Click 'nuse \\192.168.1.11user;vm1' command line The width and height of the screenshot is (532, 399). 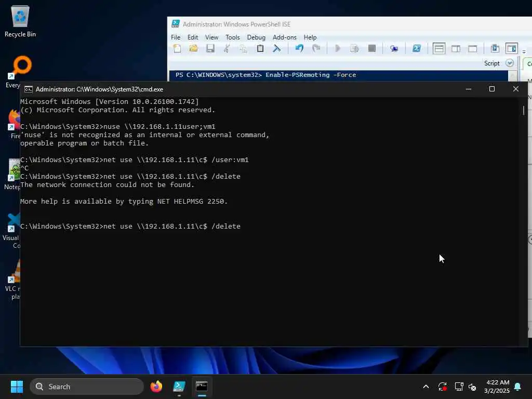[x=118, y=127]
